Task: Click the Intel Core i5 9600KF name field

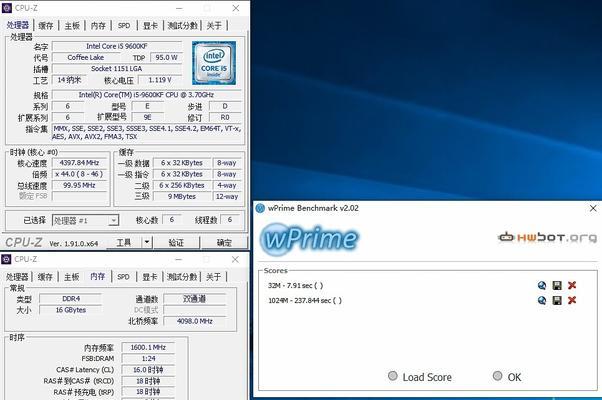Action: tap(117, 46)
